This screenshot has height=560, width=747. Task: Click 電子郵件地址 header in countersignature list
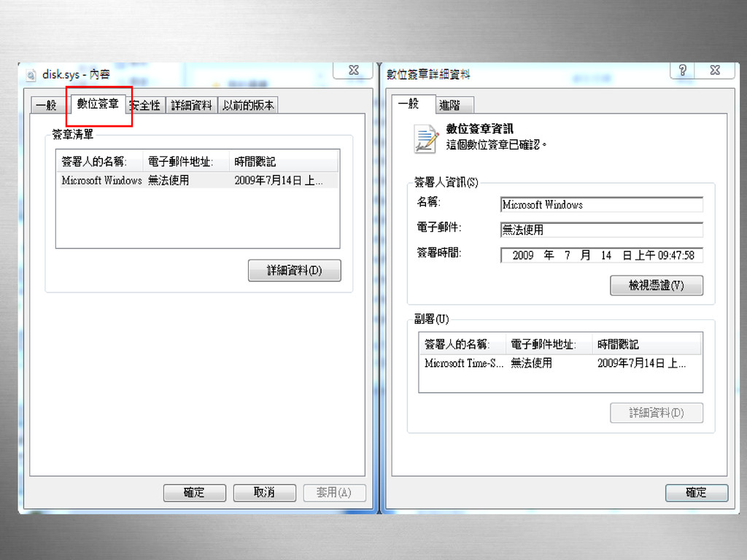point(549,344)
